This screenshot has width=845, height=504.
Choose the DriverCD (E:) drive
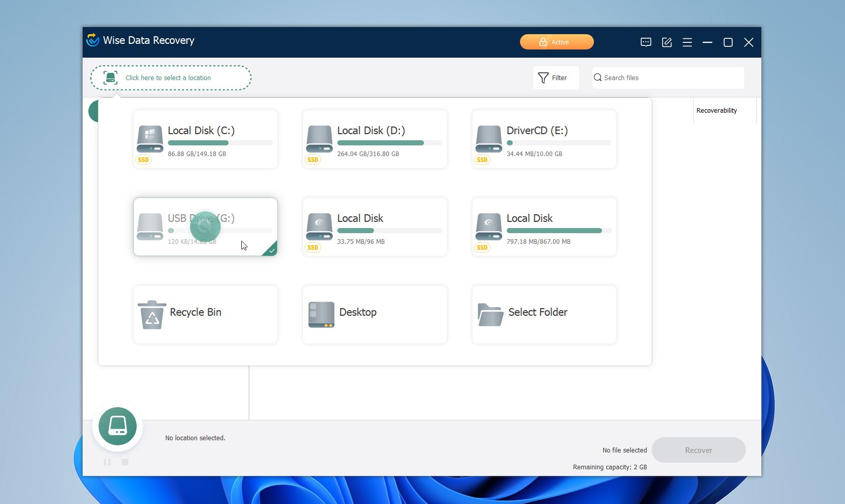point(544,139)
